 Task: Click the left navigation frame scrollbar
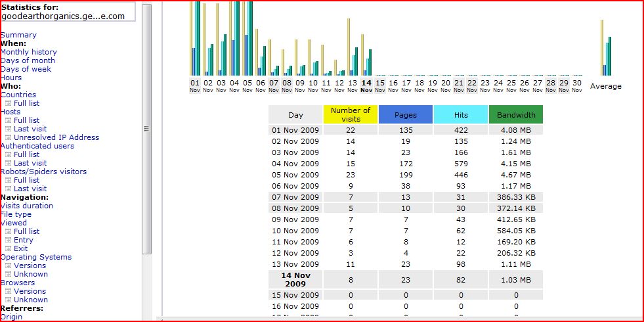tap(146, 129)
